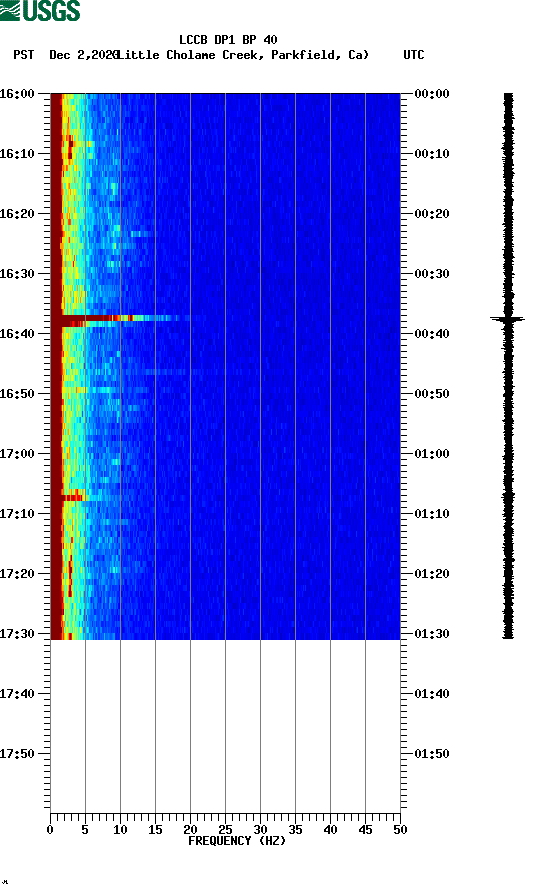Click the 01:30 UTC time label
The image size is (552, 893).
(432, 634)
